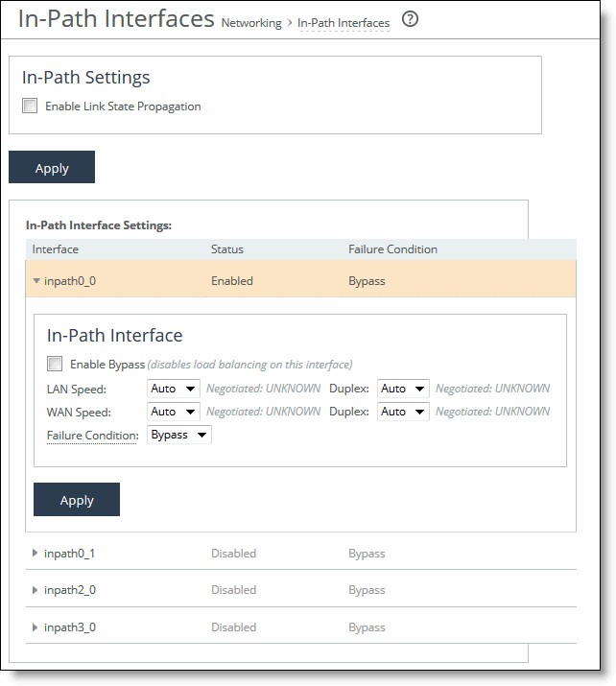
Task: Click the Interface column header
Action: point(56,249)
